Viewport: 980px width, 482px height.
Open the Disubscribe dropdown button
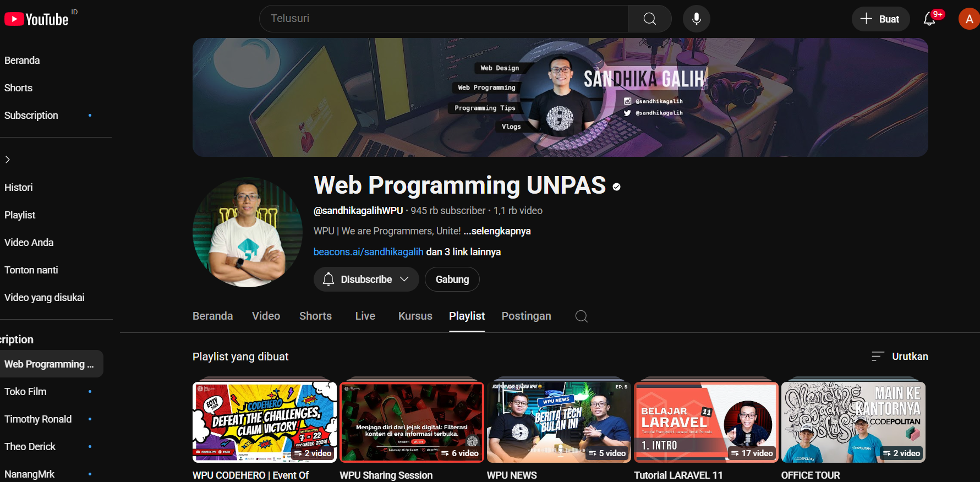point(366,280)
